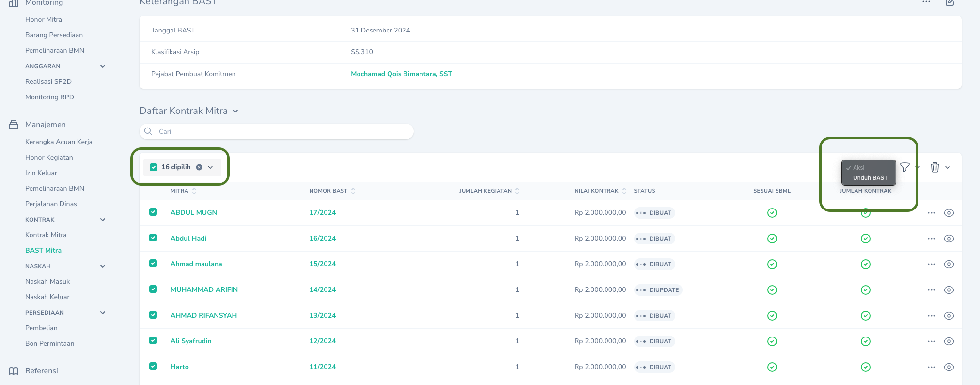Image resolution: width=980 pixels, height=385 pixels.
Task: Collapse the NASKAH sidebar section
Action: (103, 266)
